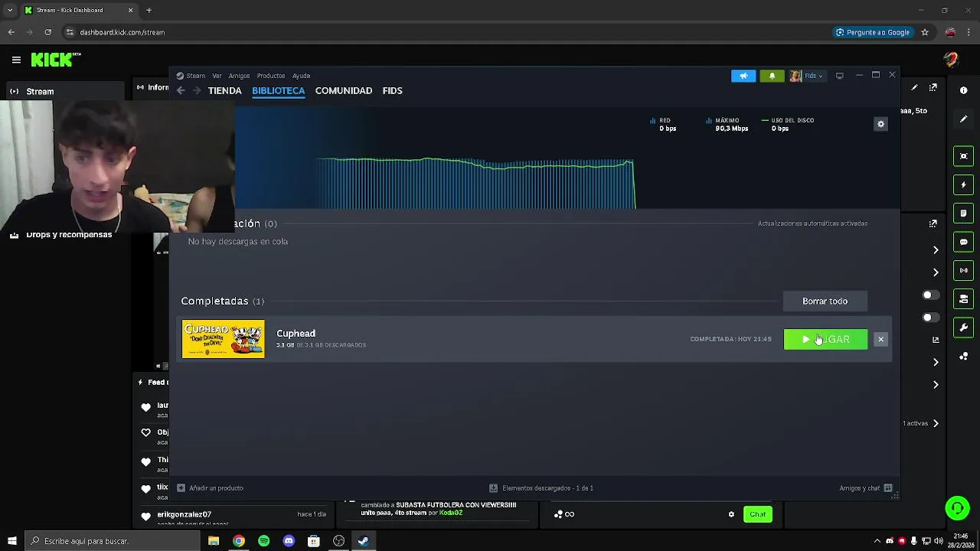Toggle the stream preview widget icon
Screen dimensions: 980x551
(x=963, y=156)
